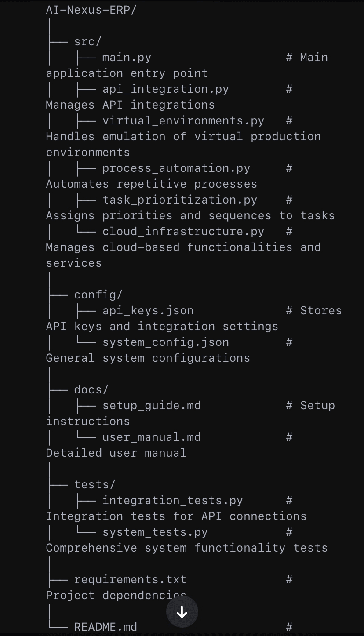Click the README.md file name

coord(106,627)
